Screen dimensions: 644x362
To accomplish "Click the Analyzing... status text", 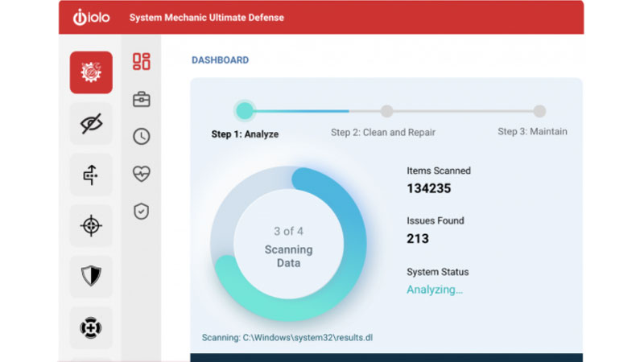I will tap(435, 290).
